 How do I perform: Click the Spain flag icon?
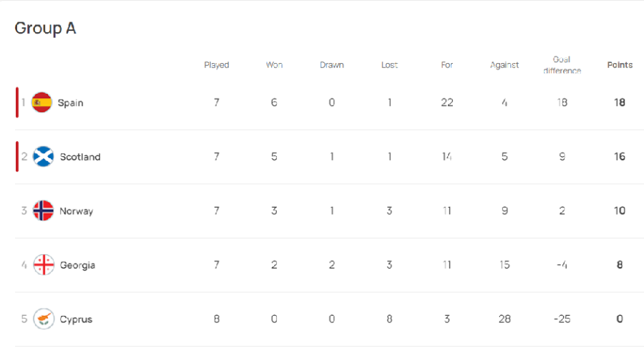pyautogui.click(x=42, y=102)
